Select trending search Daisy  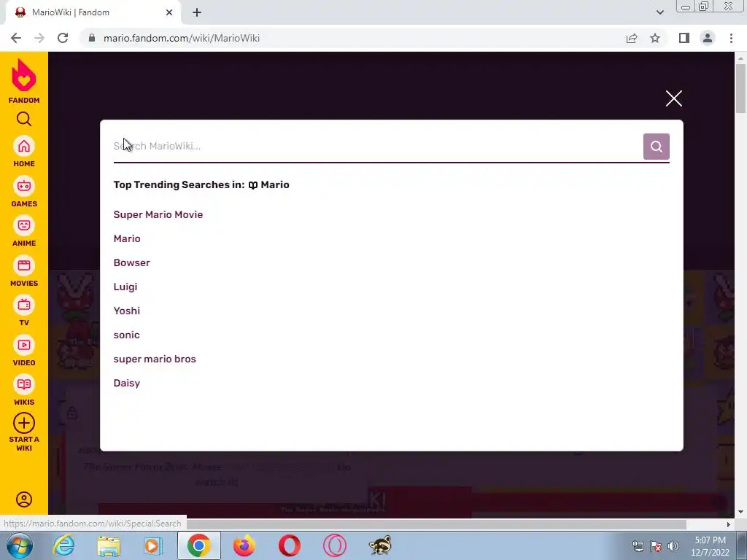127,383
